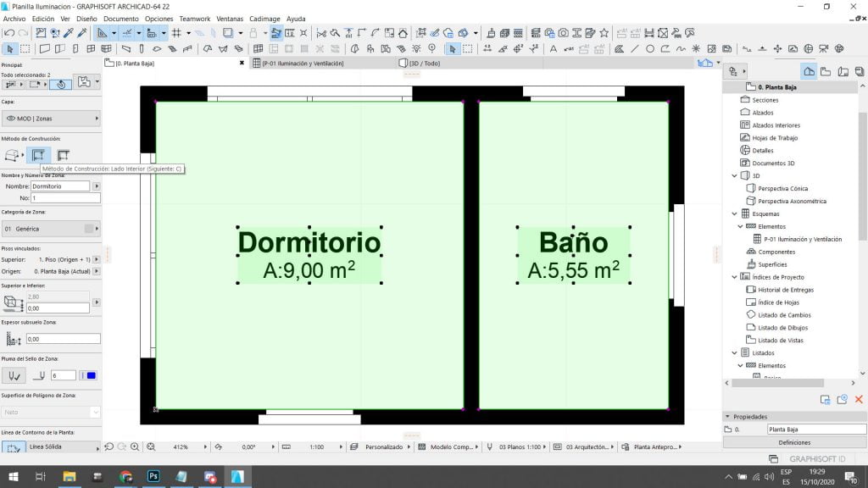
Task: Click the Undo arrow icon
Action: (8, 33)
